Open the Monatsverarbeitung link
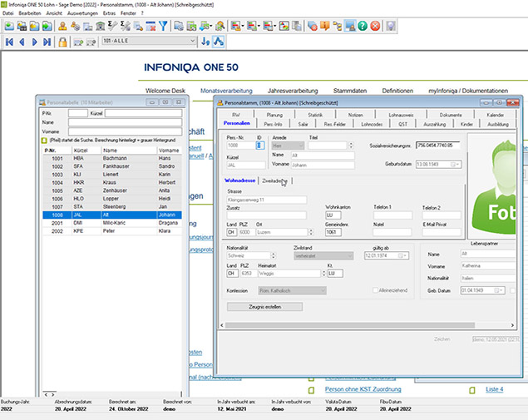Screen dimensions: 528x420 (226, 91)
